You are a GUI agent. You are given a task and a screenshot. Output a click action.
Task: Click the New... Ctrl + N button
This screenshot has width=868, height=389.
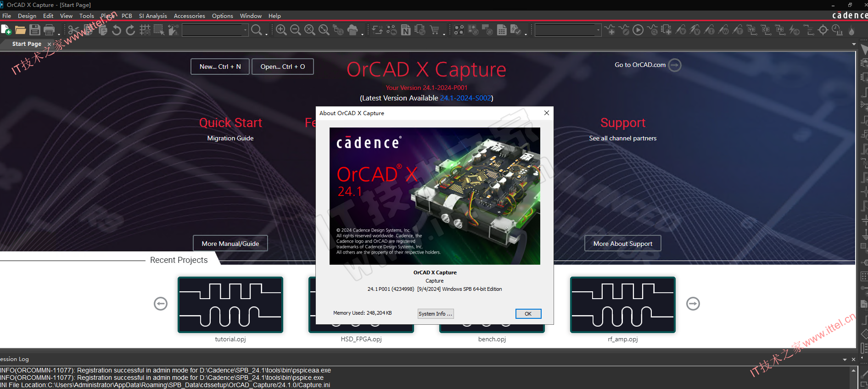(220, 67)
